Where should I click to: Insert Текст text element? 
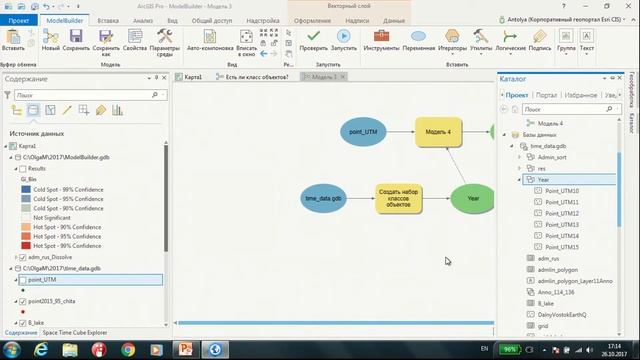587,42
